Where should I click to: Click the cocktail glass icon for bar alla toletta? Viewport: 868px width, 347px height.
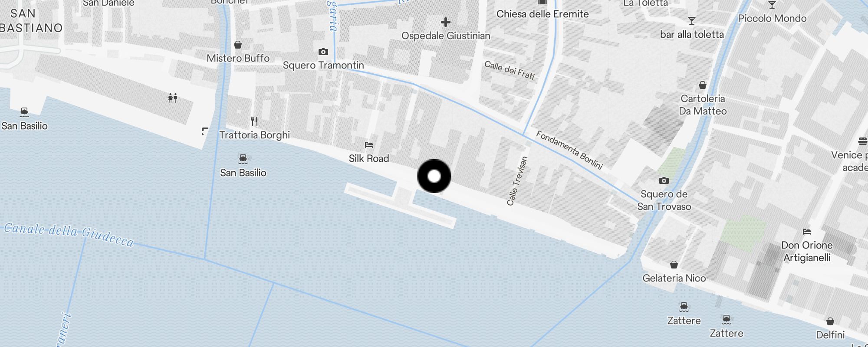click(x=692, y=21)
